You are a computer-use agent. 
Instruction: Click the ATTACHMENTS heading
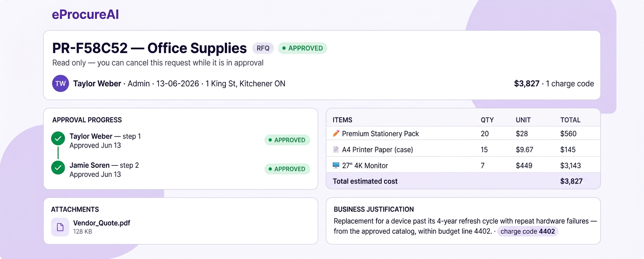pyautogui.click(x=75, y=210)
